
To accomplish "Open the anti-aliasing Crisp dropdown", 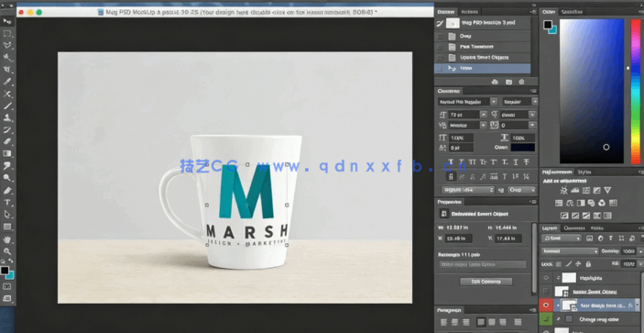I will click(521, 190).
